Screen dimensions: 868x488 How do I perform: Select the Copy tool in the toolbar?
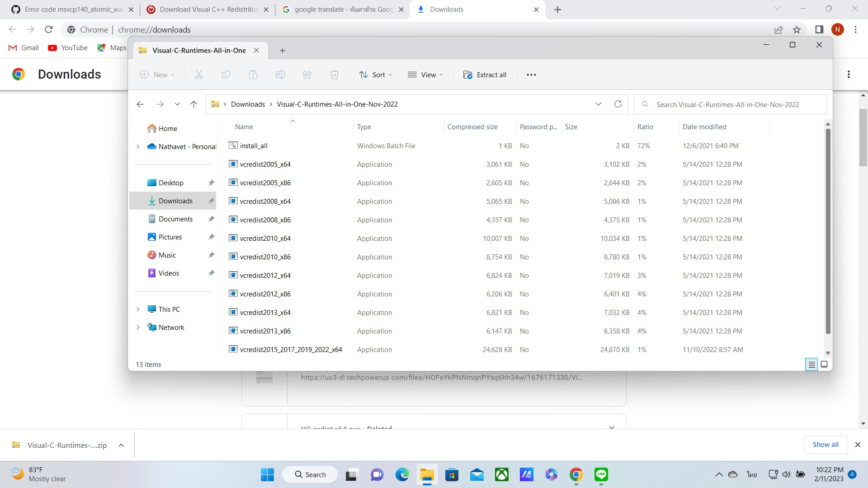226,75
